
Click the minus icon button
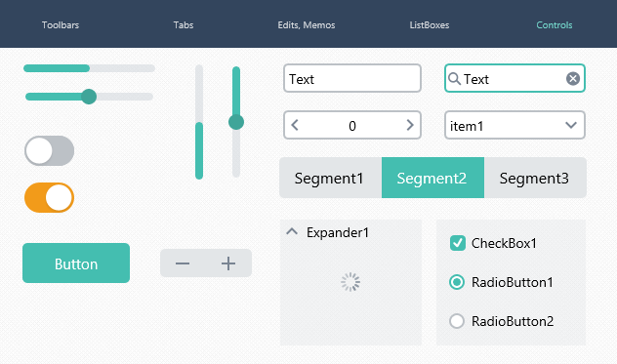(183, 263)
